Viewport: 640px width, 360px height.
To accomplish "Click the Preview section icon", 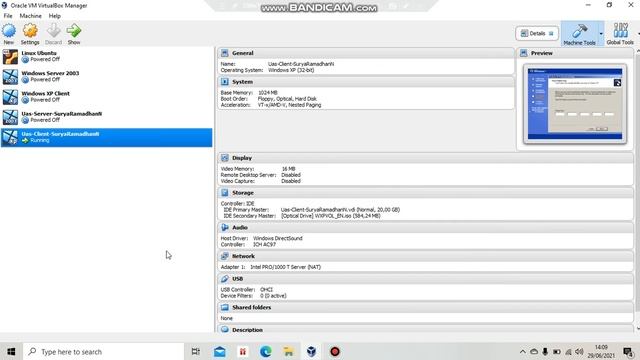I will pos(524,53).
